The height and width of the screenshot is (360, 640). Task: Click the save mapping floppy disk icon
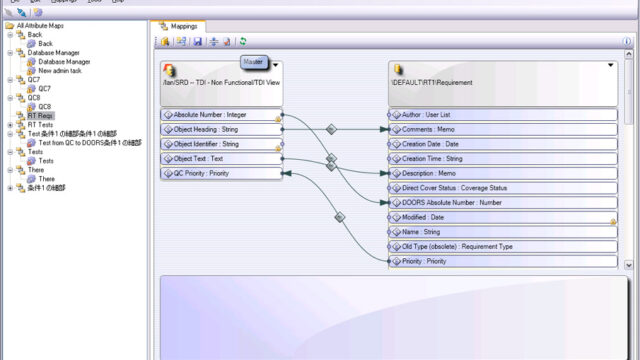[x=198, y=42]
